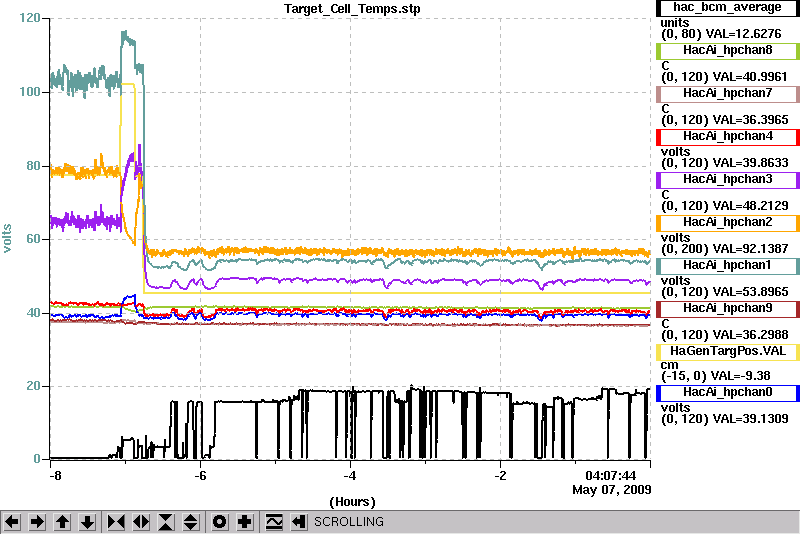Zoom in vertically with the hourglass icon
This screenshot has height=534, width=800.
[166, 522]
